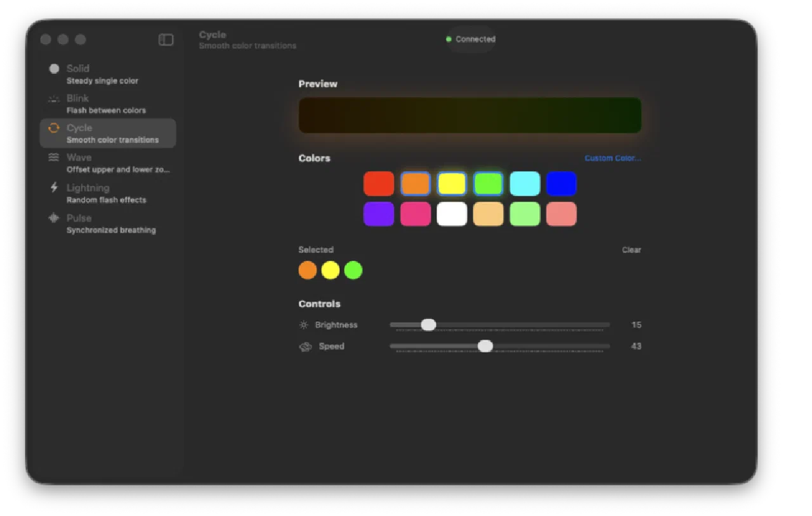Click the Colors section heading
Screen dimensions: 812x516
(315, 158)
